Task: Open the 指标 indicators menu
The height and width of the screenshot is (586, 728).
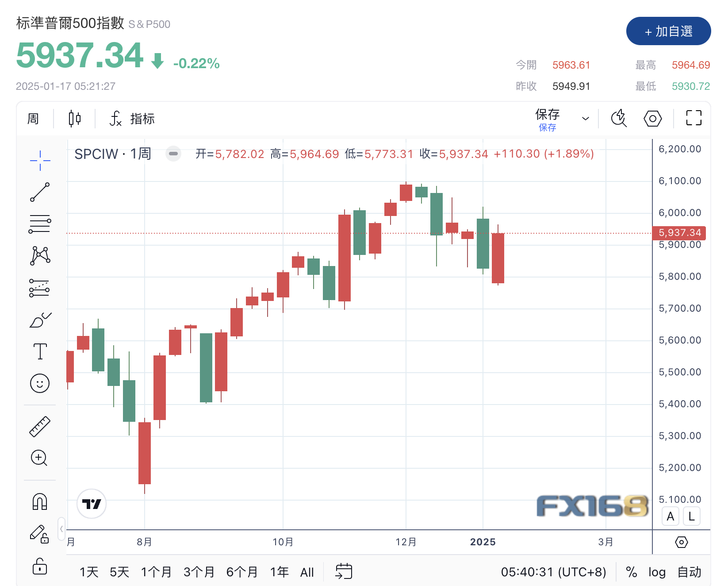Action: coord(133,119)
